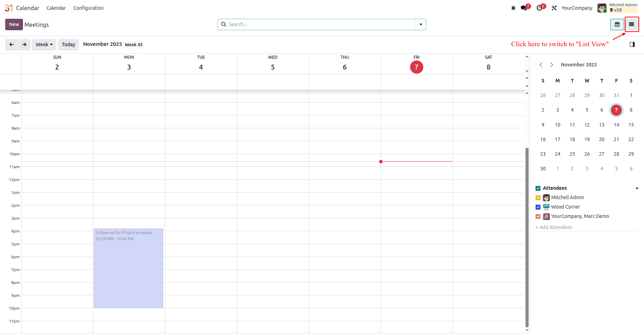Uncheck Mitchell Admin attendee checkbox
Viewport: 644px width, 334px height.
point(538,198)
